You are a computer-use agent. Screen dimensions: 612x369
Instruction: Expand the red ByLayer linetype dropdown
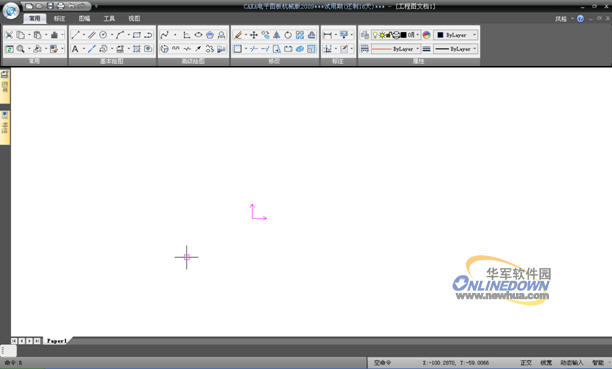(396, 49)
